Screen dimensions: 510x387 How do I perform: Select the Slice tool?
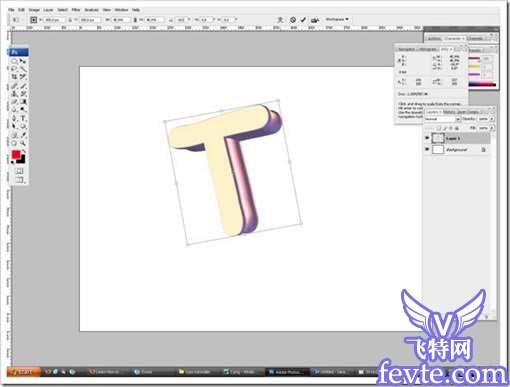click(x=23, y=77)
